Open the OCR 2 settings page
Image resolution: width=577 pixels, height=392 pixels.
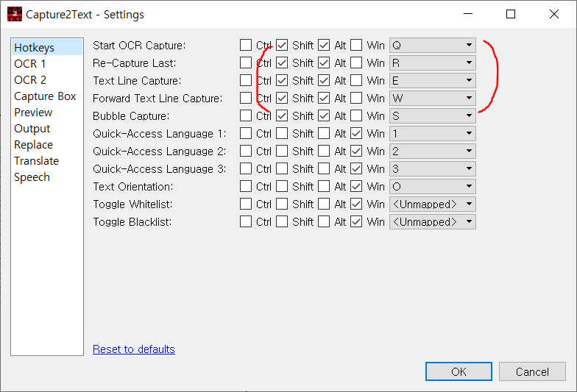click(x=47, y=79)
